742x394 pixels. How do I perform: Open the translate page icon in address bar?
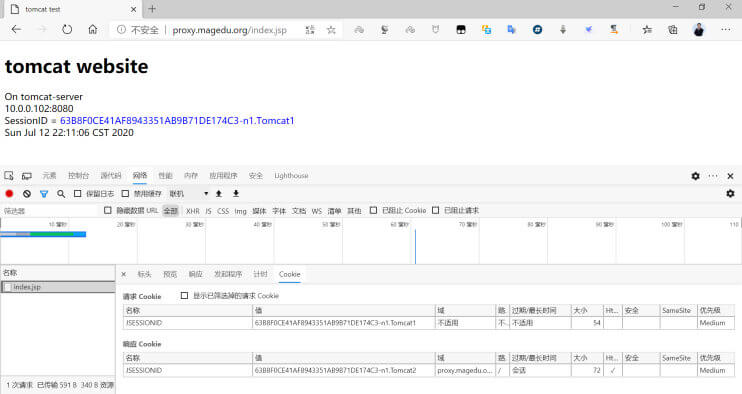point(310,30)
